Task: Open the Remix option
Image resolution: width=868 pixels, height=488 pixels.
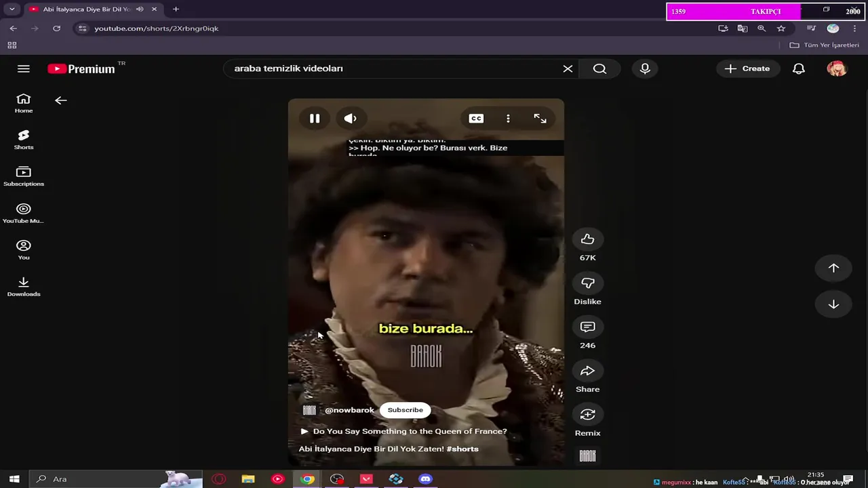Action: tap(587, 414)
